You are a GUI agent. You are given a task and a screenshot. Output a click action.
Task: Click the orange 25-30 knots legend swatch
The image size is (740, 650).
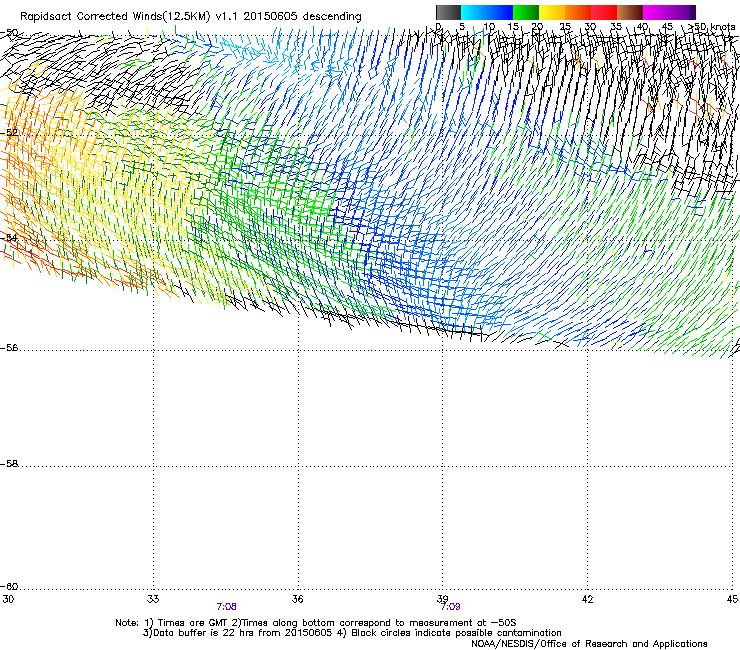click(578, 12)
